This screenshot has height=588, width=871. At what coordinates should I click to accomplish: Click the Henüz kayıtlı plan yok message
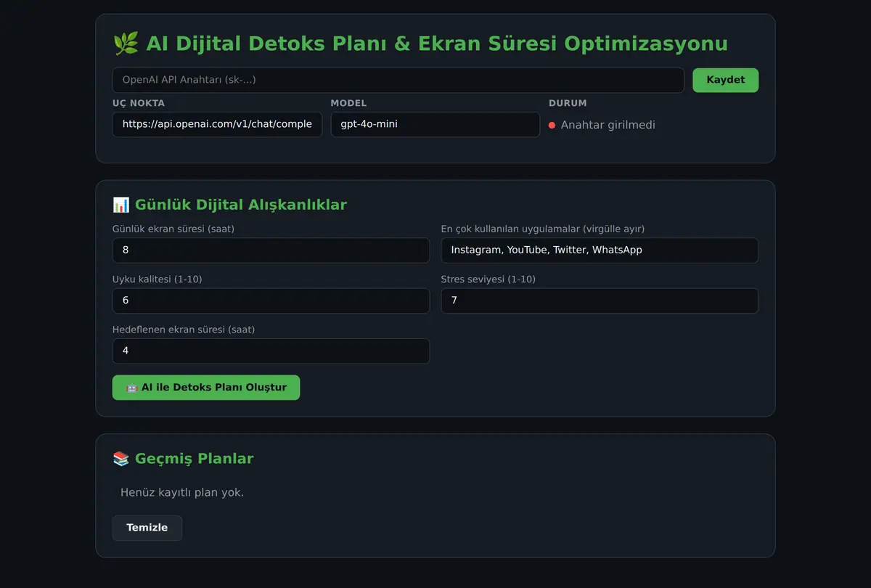pyautogui.click(x=182, y=492)
